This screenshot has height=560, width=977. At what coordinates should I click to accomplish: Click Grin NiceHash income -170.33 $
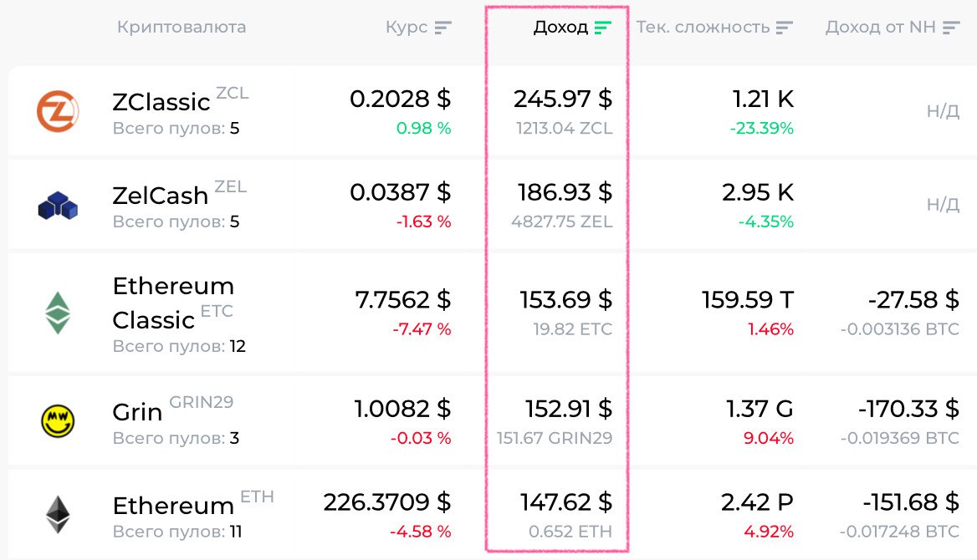coord(908,409)
